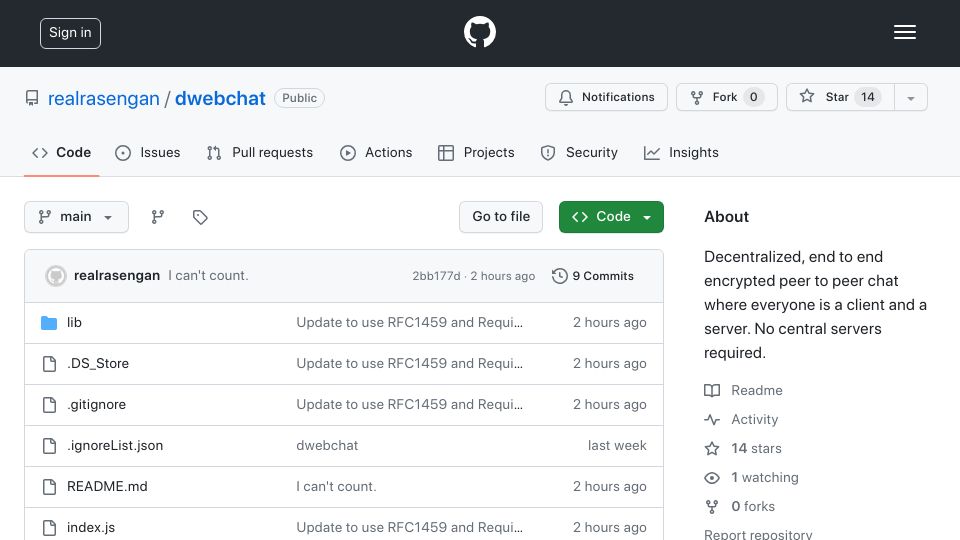This screenshot has width=960, height=540.
Task: Open the "dwebchat" commit message link
Action: point(327,446)
